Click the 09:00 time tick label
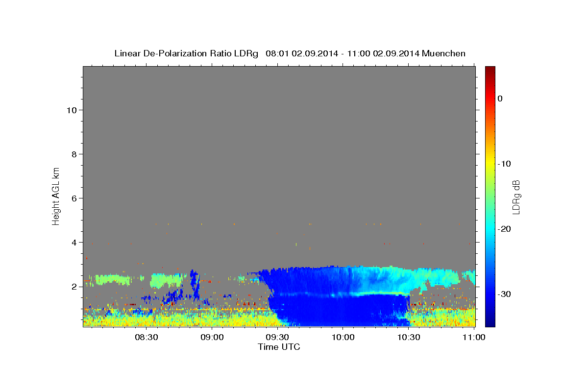588x392 pixels. pos(212,337)
